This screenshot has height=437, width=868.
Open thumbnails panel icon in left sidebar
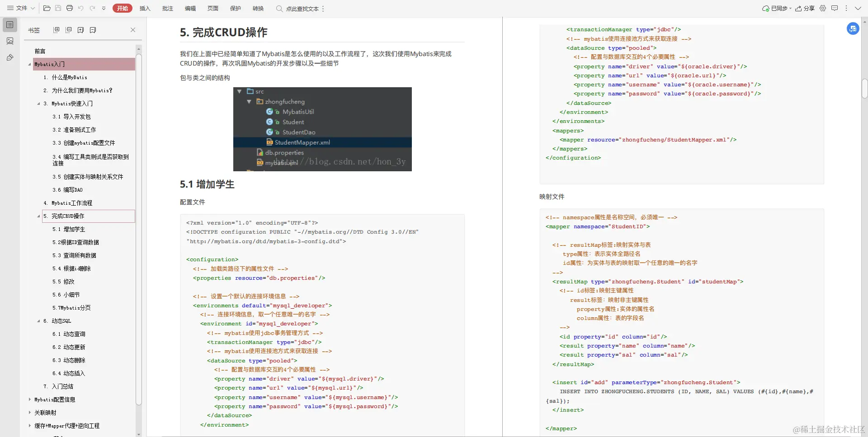[x=10, y=41]
